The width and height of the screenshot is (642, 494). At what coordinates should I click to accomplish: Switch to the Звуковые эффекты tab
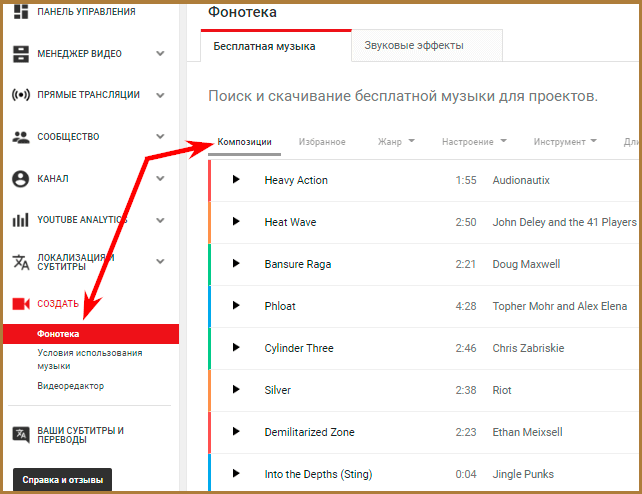point(427,45)
